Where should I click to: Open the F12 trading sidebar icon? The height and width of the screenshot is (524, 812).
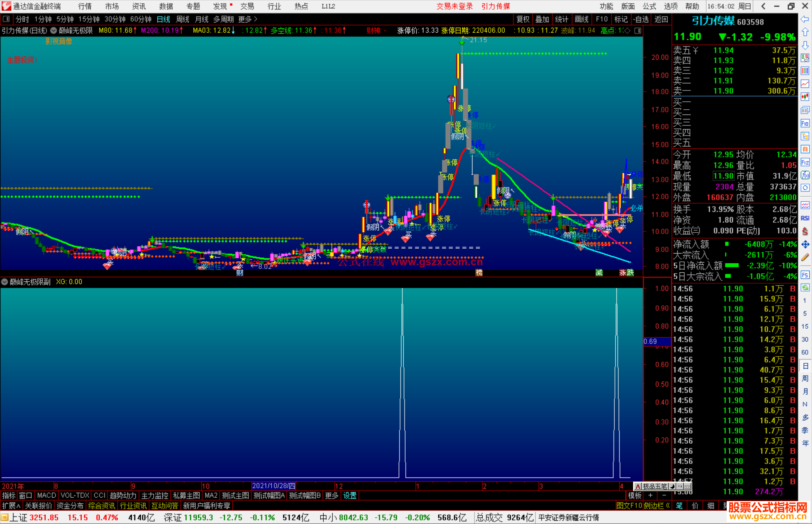click(x=805, y=162)
